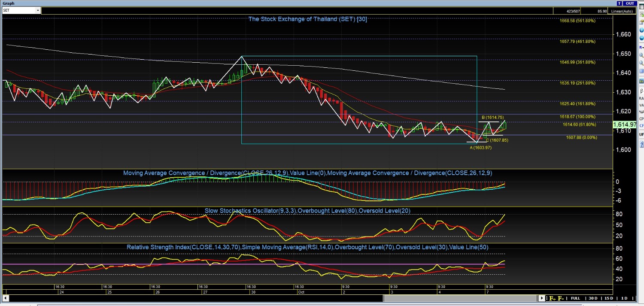
Task: Click the Fibonacci label 1614.60 (61.80%)
Action: (579, 124)
